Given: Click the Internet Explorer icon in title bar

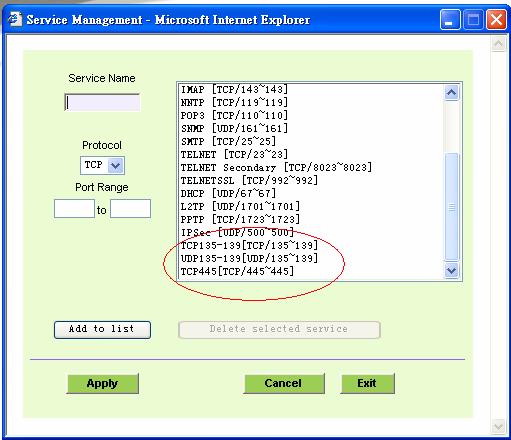Looking at the screenshot, I should tap(15, 19).
